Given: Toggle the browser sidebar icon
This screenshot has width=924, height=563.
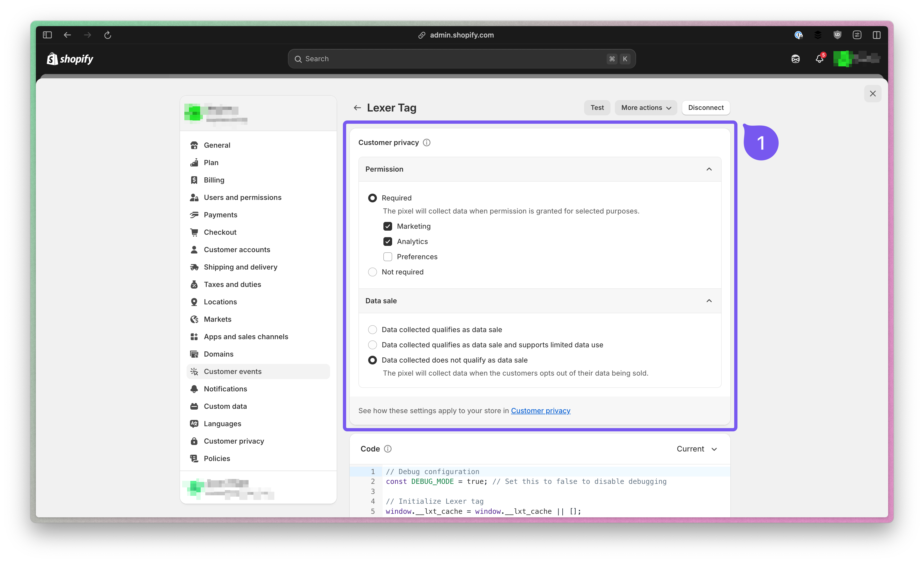Looking at the screenshot, I should point(47,35).
